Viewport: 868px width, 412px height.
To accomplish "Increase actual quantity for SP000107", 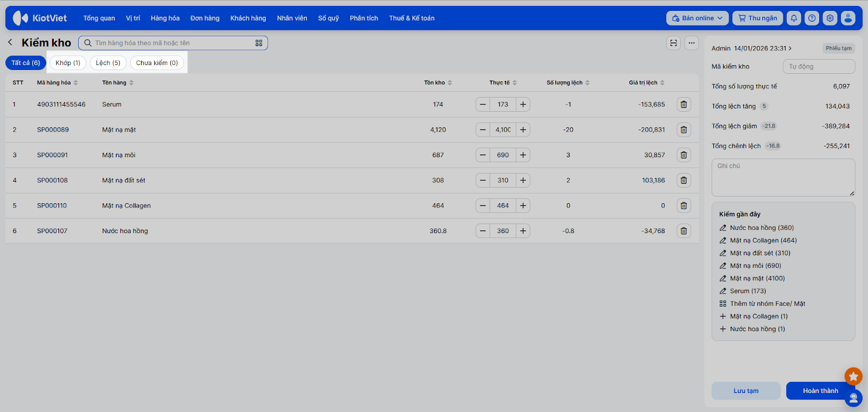I will click(x=523, y=231).
